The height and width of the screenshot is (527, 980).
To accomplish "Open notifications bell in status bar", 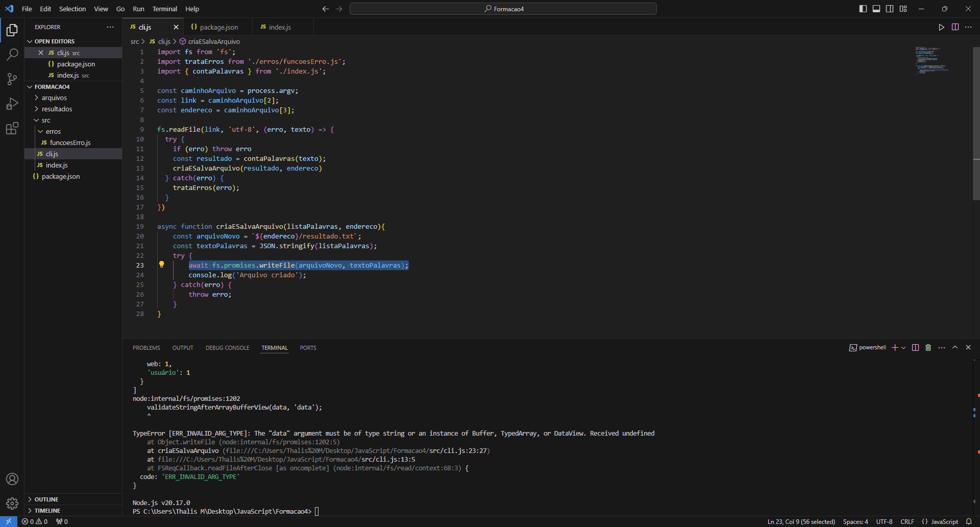I will [x=969, y=521].
